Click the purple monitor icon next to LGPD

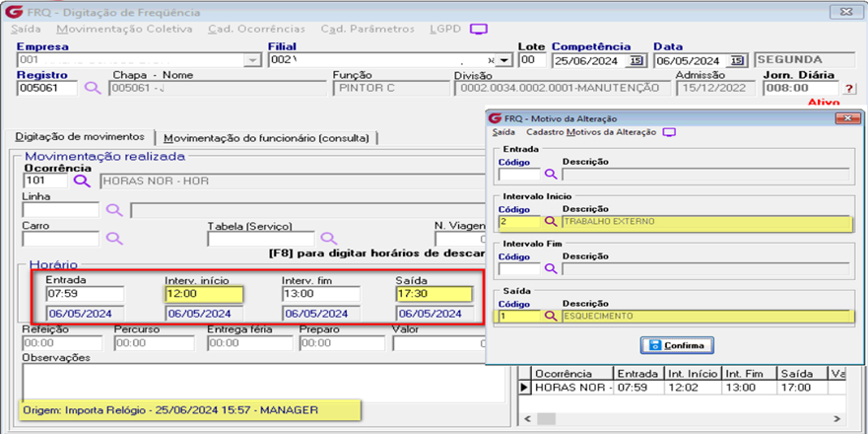pyautogui.click(x=478, y=30)
